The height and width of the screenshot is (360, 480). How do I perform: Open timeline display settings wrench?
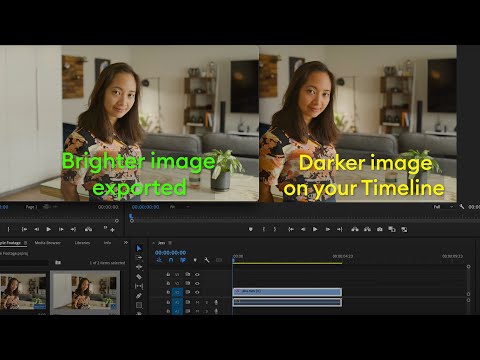207,260
